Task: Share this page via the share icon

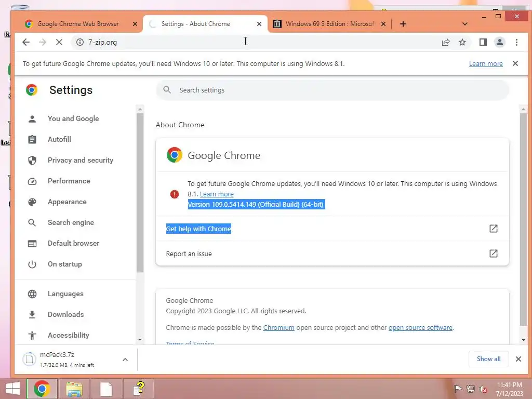Action: click(445, 42)
